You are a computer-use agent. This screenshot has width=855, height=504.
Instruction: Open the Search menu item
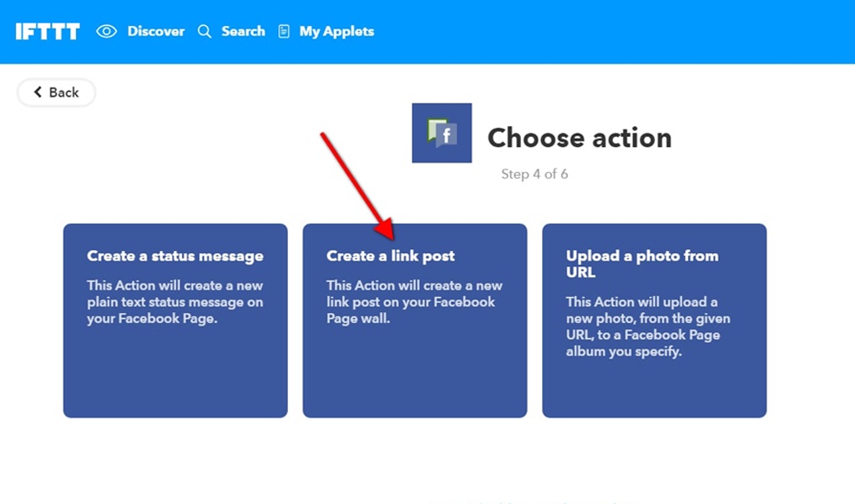pos(243,32)
